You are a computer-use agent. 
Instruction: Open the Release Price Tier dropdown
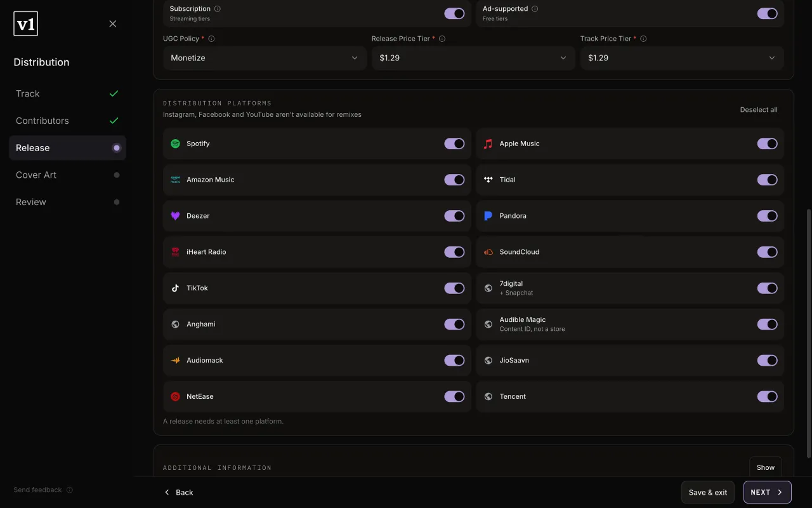point(473,58)
